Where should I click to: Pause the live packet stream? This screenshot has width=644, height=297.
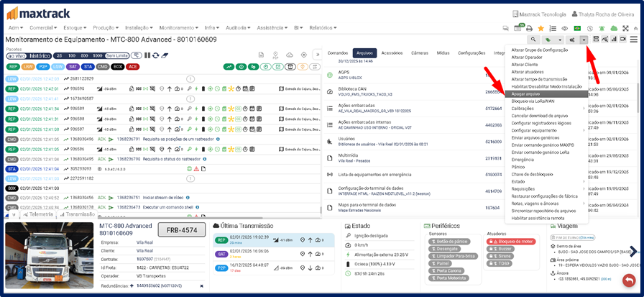tap(146, 55)
